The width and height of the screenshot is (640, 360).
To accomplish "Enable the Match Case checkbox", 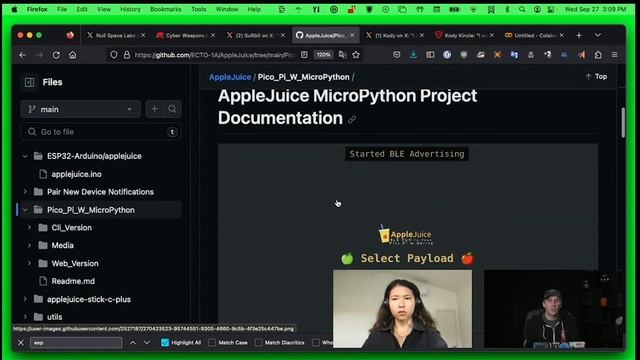I will (212, 342).
